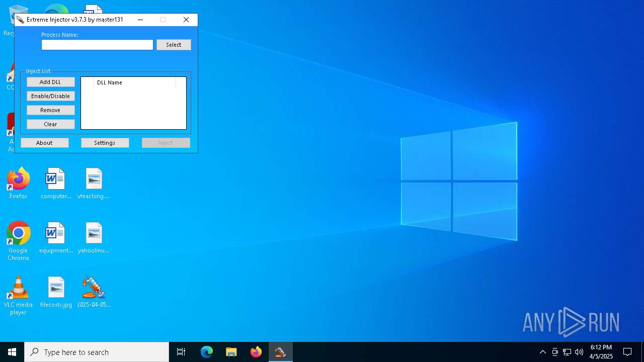The width and height of the screenshot is (644, 362).
Task: Close the Extreme Injector window
Action: (186, 20)
